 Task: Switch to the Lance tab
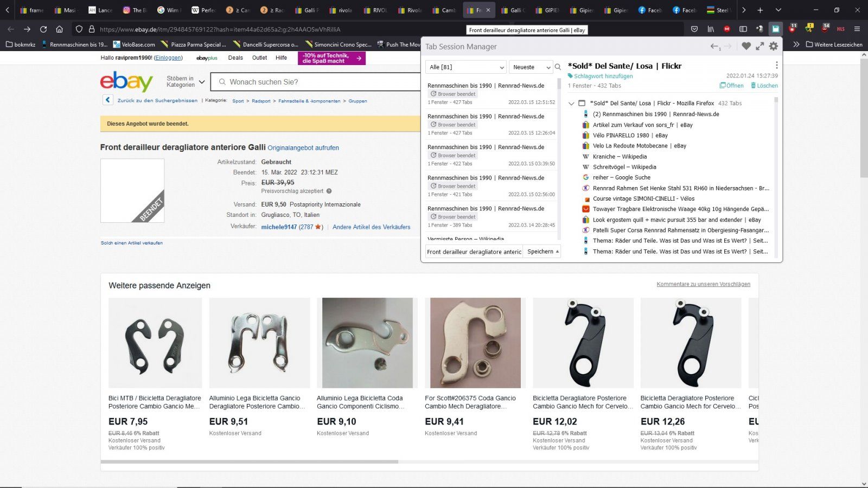(100, 10)
